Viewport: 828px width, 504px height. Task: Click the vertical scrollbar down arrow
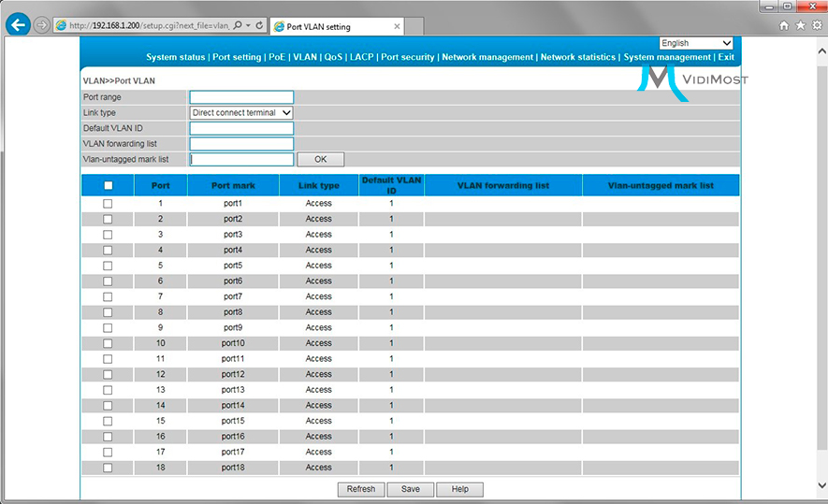(821, 485)
